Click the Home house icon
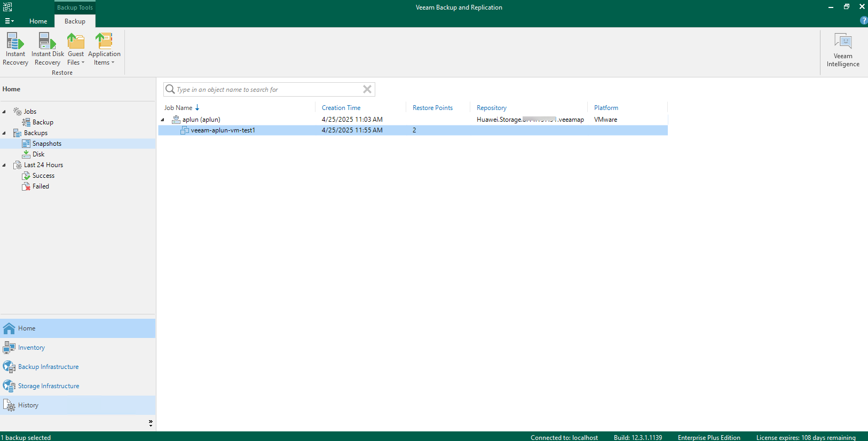Image resolution: width=868 pixels, height=441 pixels. [x=9, y=328]
